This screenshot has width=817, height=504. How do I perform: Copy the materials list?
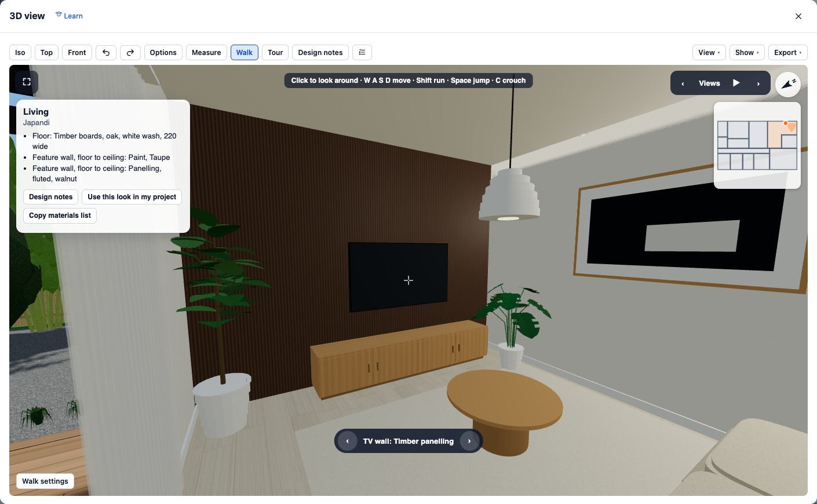pyautogui.click(x=60, y=216)
